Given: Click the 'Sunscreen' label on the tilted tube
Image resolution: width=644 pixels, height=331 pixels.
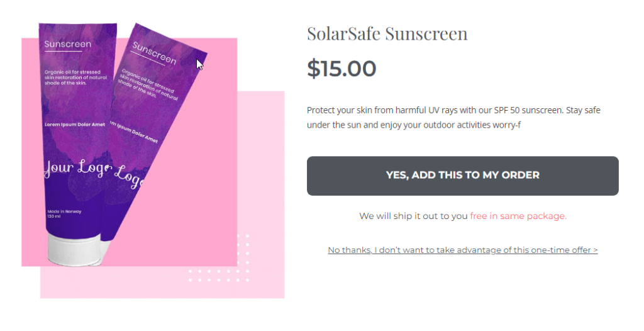Looking at the screenshot, I should pos(154,53).
